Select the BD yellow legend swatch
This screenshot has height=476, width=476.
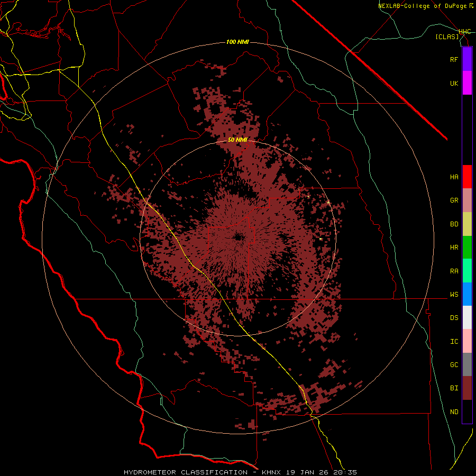[x=467, y=224]
